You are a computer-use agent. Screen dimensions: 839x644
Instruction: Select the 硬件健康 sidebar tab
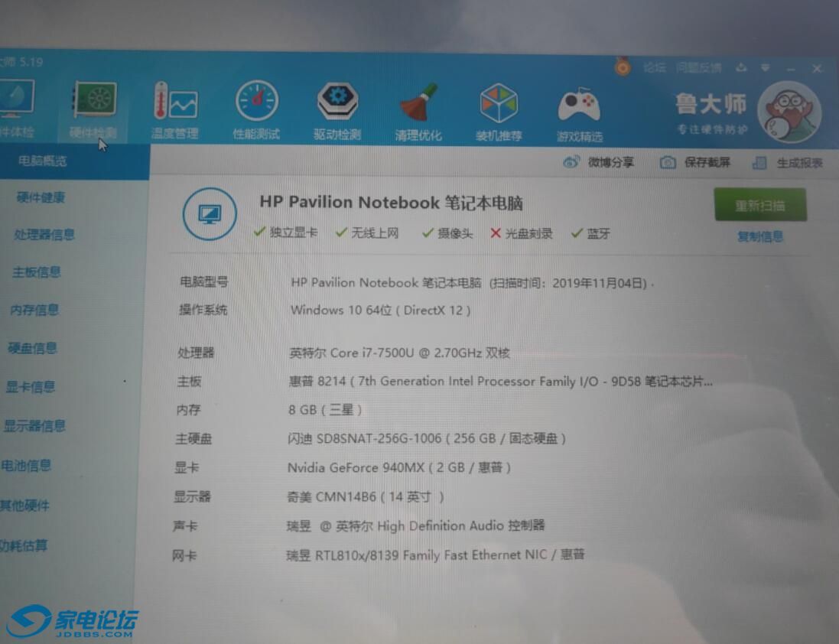click(x=41, y=197)
